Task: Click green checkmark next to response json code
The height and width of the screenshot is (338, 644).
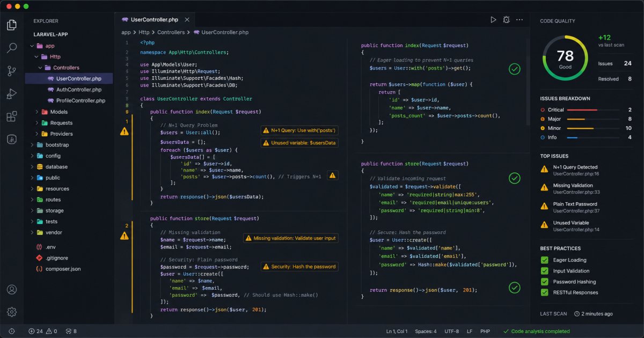Action: [x=515, y=288]
